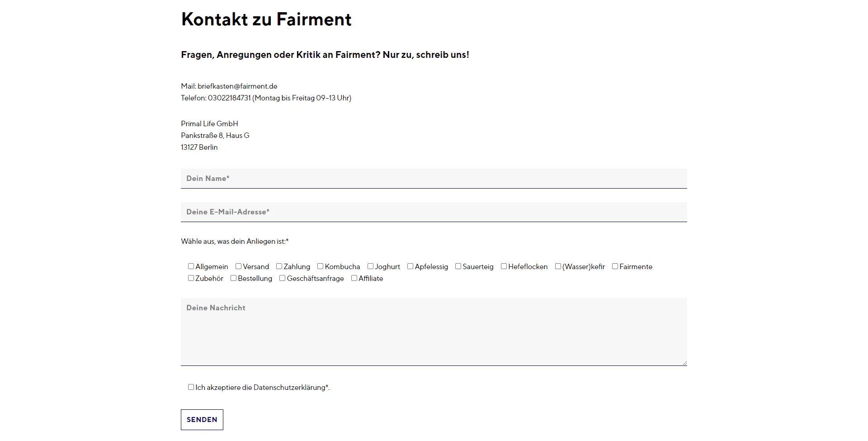Click the briefkasten@fairment.de email text

coord(237,86)
